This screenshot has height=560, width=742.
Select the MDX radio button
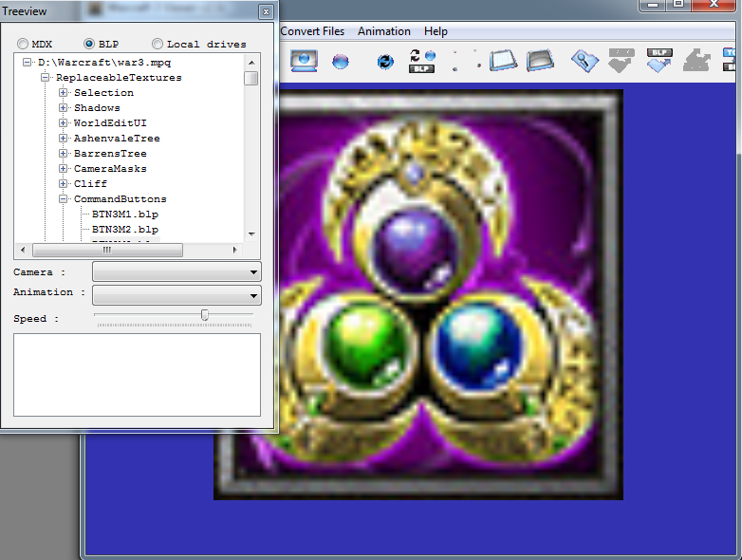pyautogui.click(x=22, y=44)
